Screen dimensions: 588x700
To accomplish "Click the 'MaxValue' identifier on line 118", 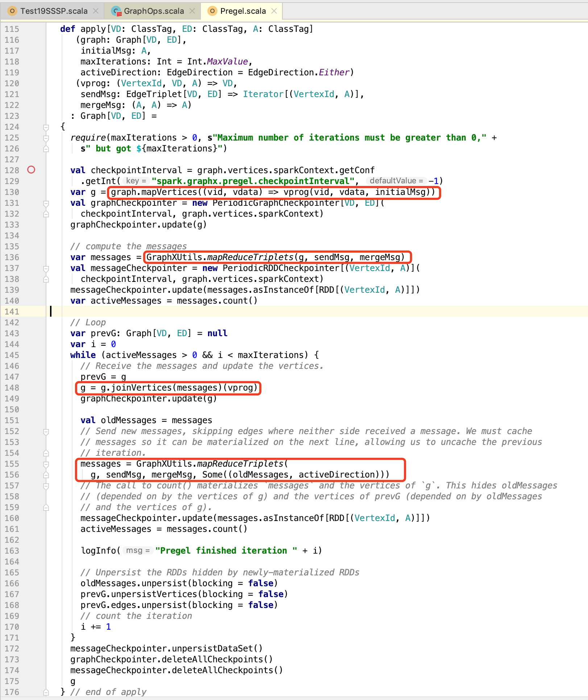I will 227,62.
